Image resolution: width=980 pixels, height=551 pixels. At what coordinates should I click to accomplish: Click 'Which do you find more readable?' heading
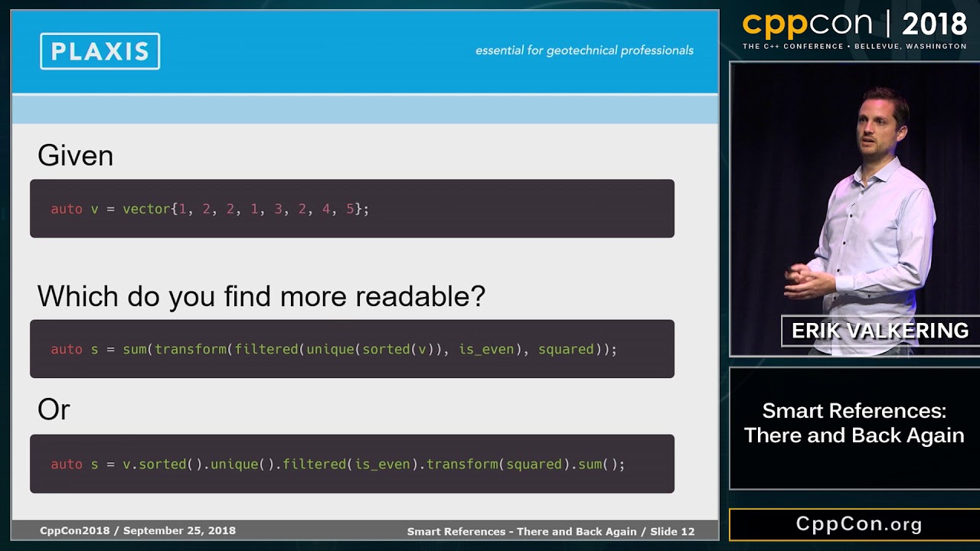point(261,296)
